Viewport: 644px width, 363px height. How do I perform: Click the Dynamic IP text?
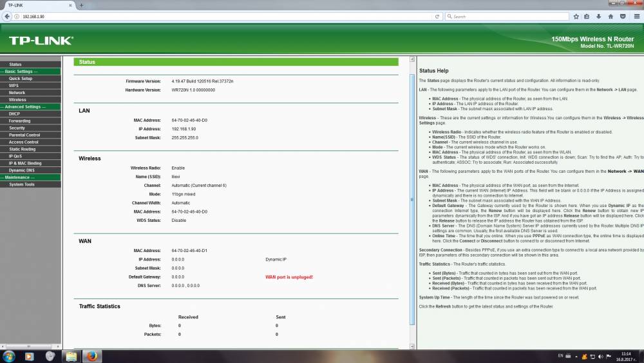pyautogui.click(x=276, y=259)
